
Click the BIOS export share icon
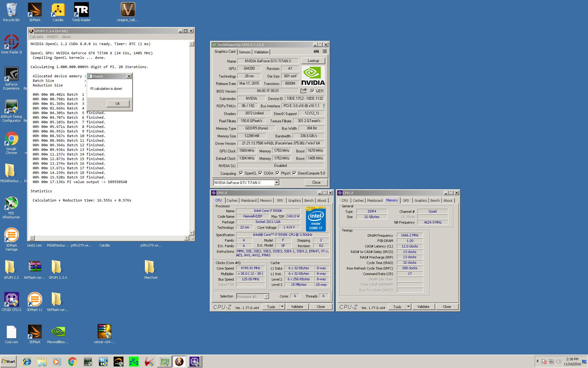(303, 91)
